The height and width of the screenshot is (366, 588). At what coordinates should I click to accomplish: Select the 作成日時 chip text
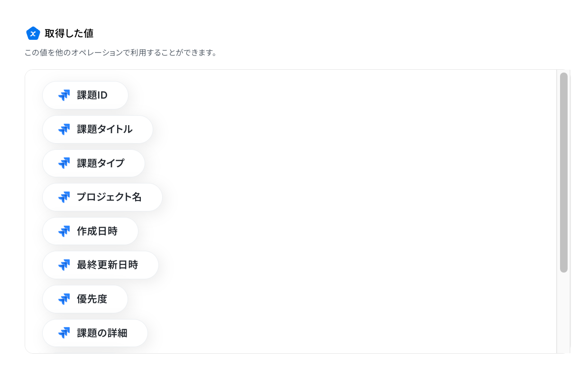tap(97, 231)
